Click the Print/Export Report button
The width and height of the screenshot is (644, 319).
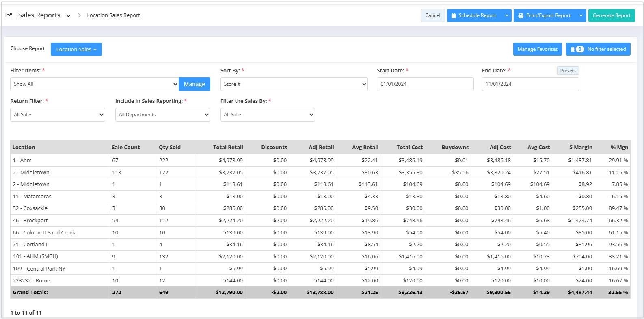545,15
